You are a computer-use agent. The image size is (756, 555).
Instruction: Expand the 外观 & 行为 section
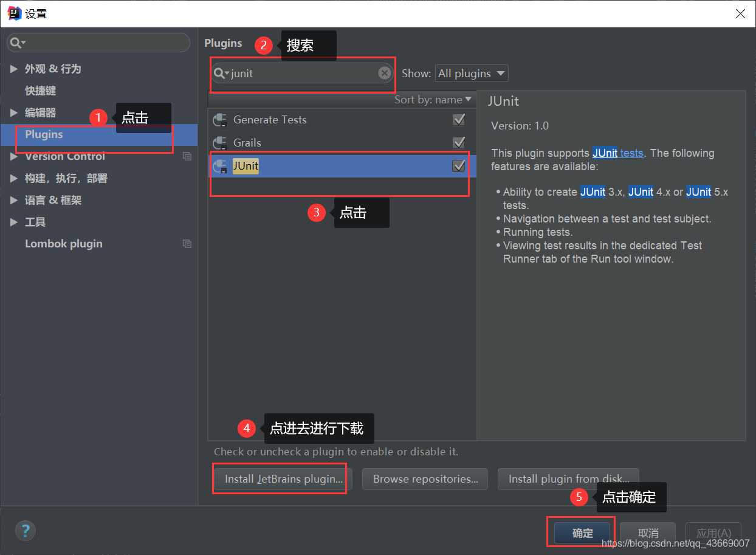[14, 69]
